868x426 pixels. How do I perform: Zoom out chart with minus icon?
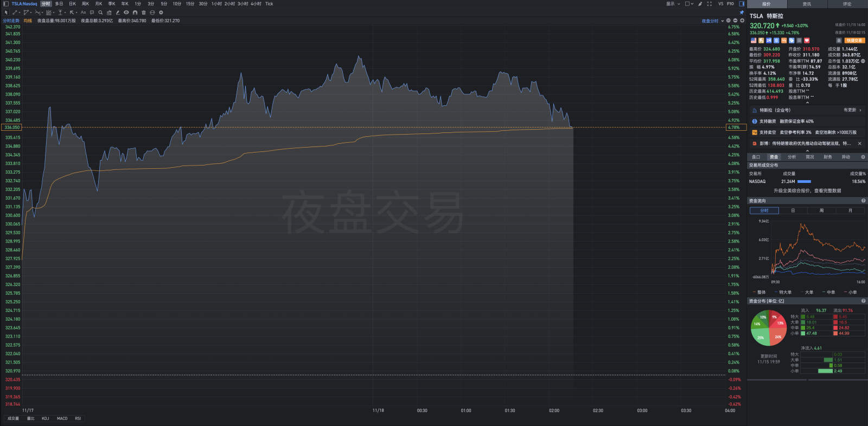pyautogui.click(x=735, y=21)
